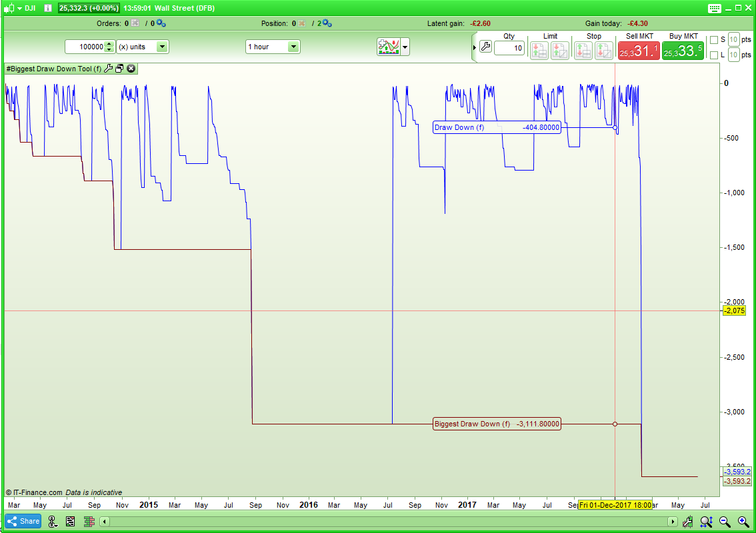The image size is (756, 533).
Task: Click the order book bars icon in bottom toolbar
Action: 89,521
